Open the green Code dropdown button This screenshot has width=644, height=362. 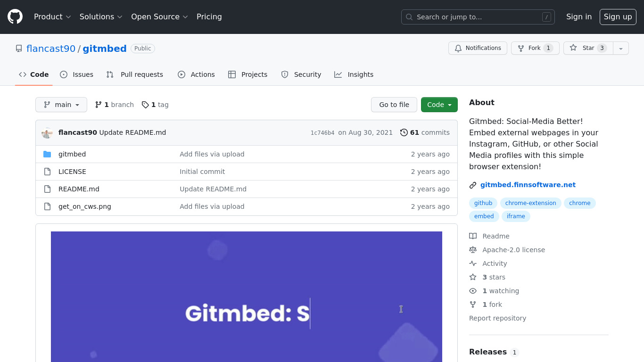[x=439, y=105]
